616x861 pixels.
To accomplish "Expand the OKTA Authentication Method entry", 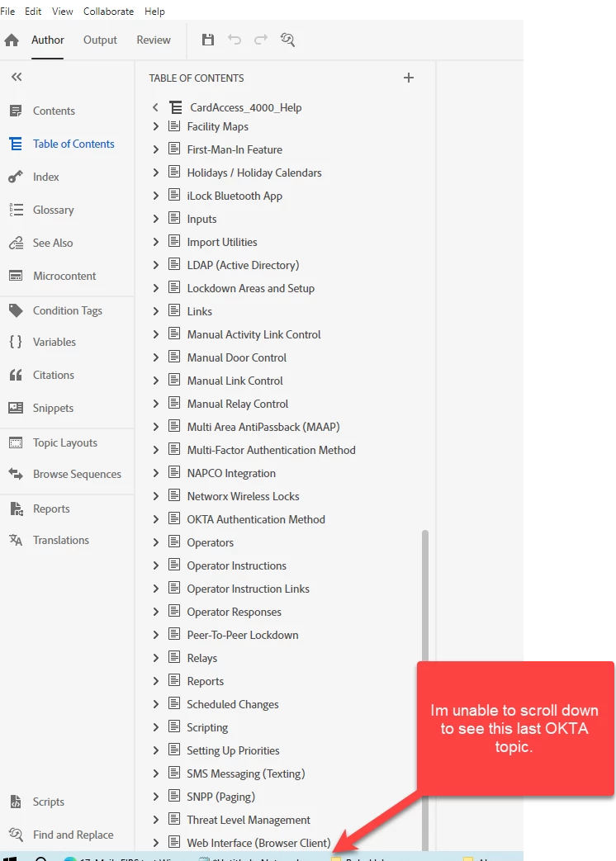I will click(155, 519).
